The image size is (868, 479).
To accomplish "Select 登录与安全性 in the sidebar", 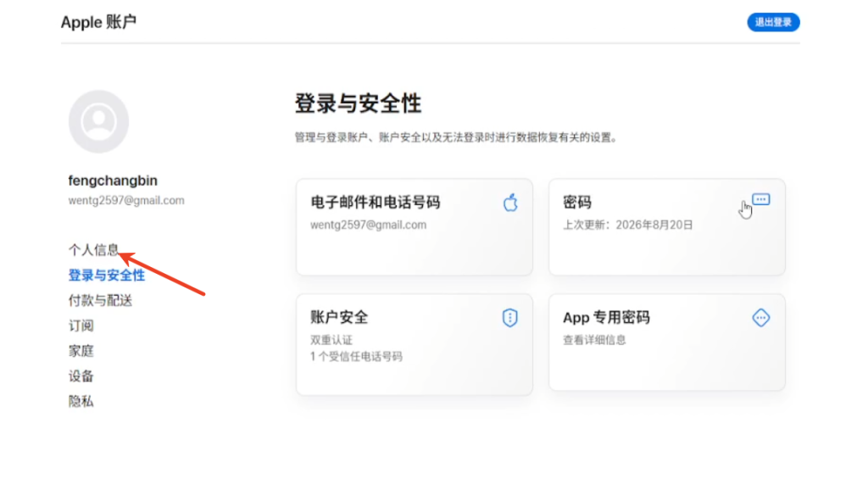I will (106, 276).
